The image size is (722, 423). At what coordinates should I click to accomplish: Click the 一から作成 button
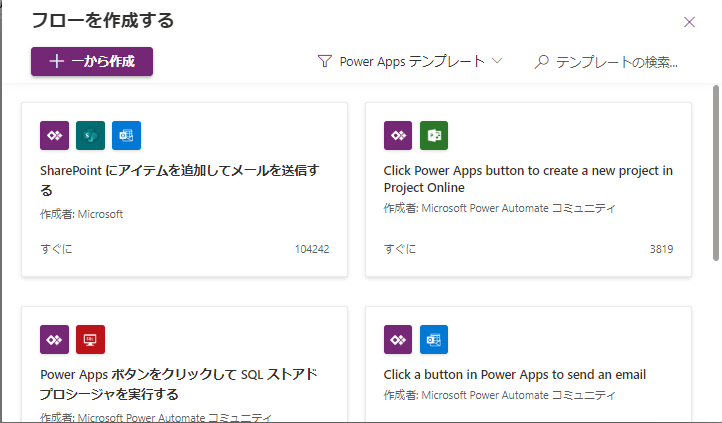pyautogui.click(x=92, y=61)
